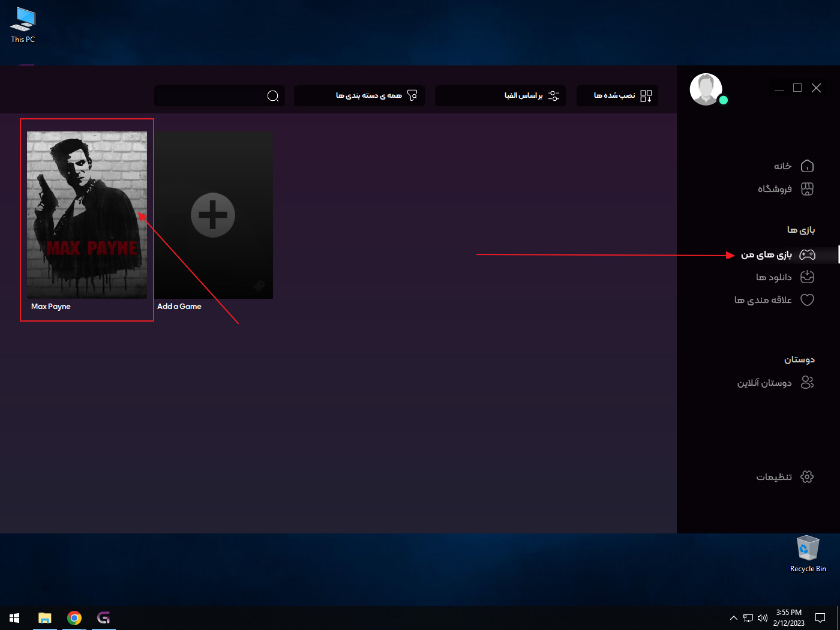
Task: Click the Add a Game plus tile
Action: click(213, 215)
